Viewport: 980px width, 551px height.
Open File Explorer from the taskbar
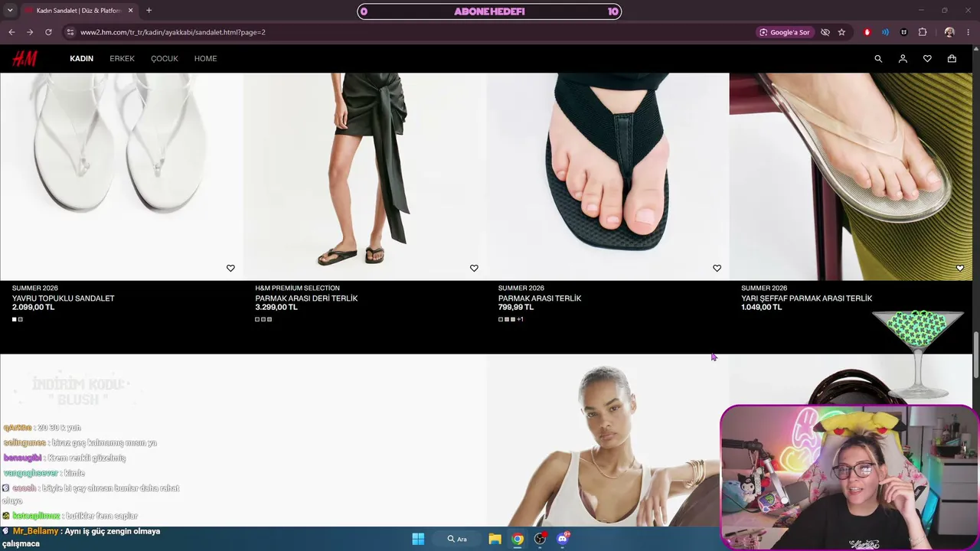pos(495,539)
